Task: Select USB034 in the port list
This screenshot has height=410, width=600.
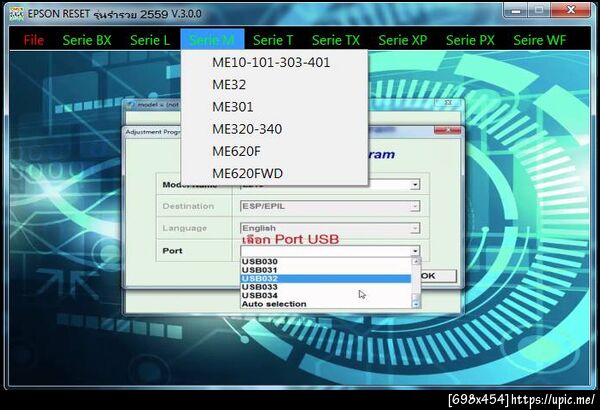Action: (326, 295)
